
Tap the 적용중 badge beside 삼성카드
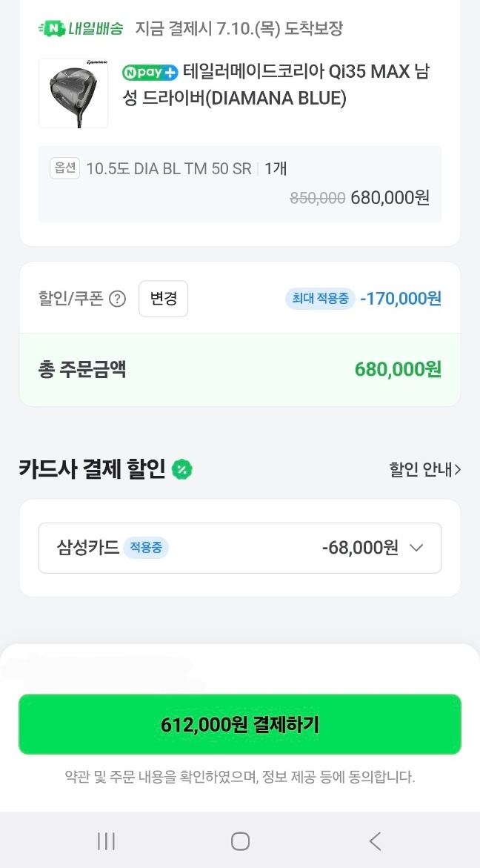click(146, 548)
